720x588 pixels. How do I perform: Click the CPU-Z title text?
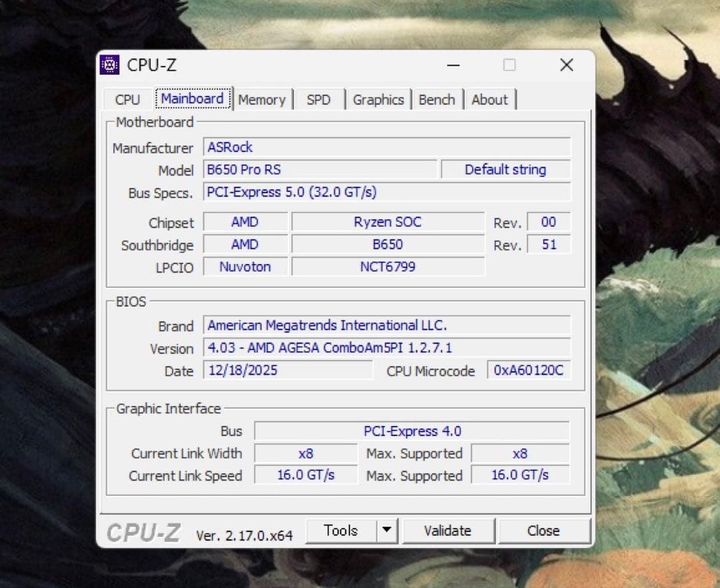tap(151, 65)
